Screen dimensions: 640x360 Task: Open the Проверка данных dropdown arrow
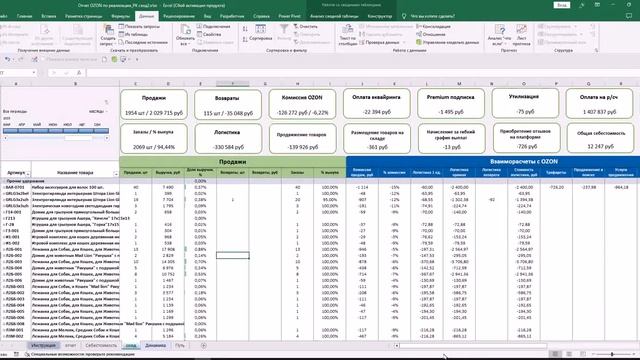(404, 42)
